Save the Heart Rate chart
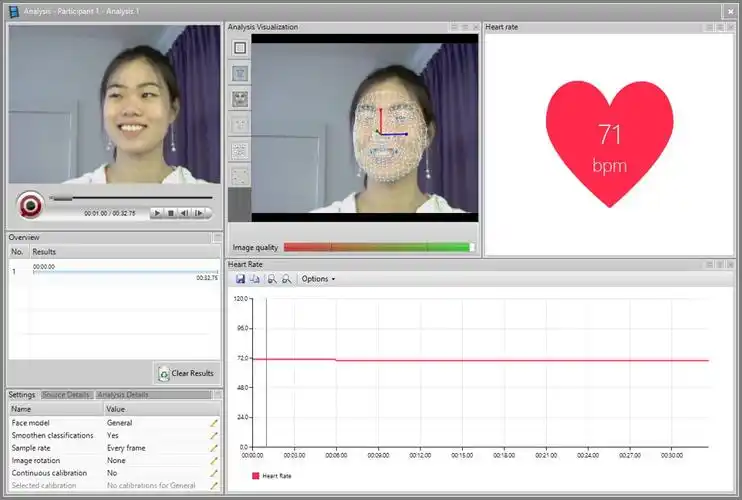The width and height of the screenshot is (742, 500). [241, 279]
